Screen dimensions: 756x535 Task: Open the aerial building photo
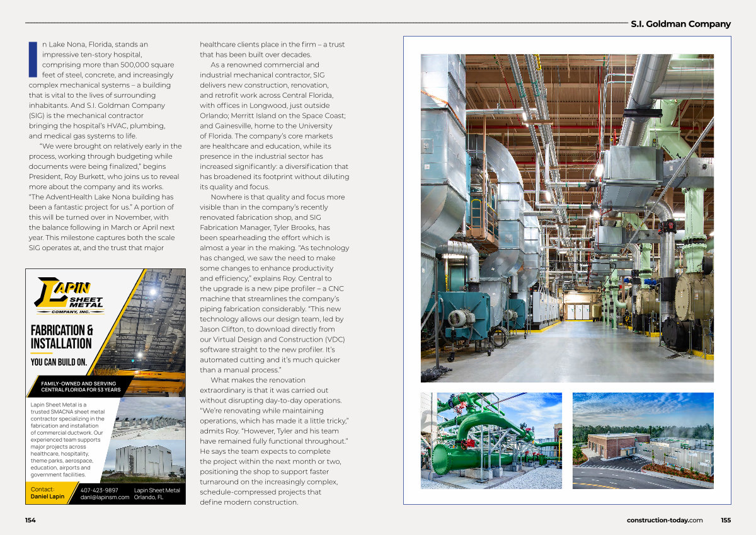(x=643, y=440)
